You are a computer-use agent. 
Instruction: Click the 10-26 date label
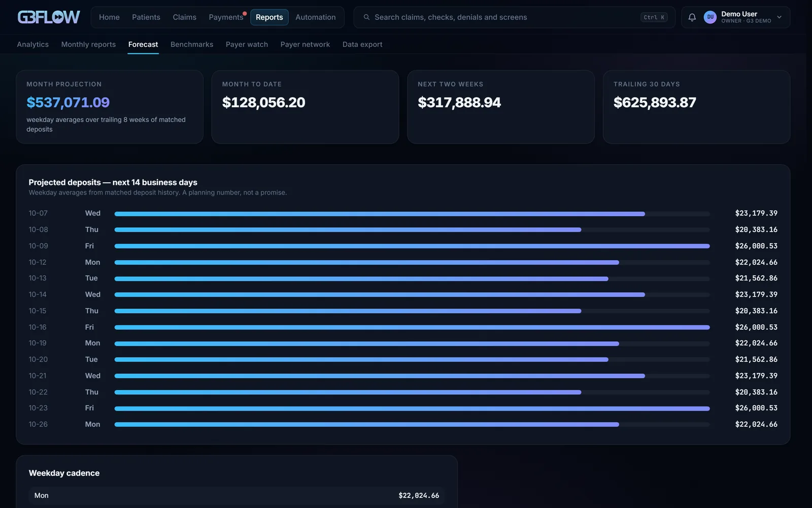pyautogui.click(x=38, y=424)
